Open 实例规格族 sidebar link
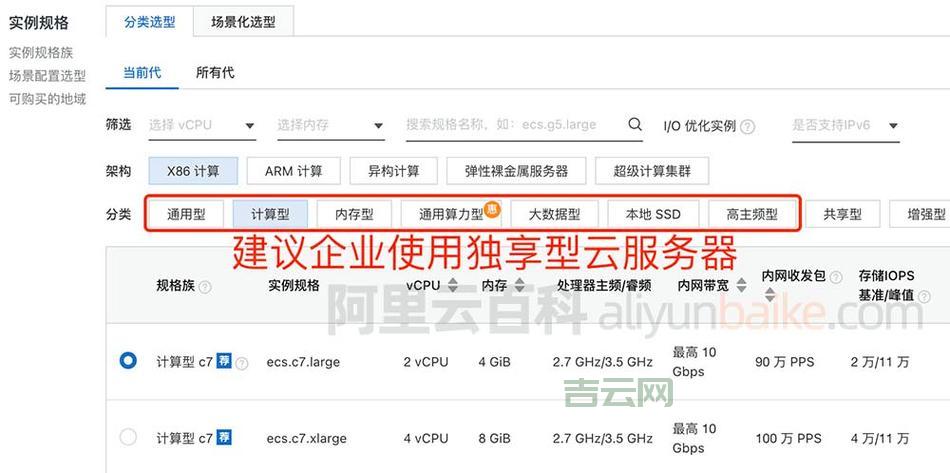 [x=41, y=53]
